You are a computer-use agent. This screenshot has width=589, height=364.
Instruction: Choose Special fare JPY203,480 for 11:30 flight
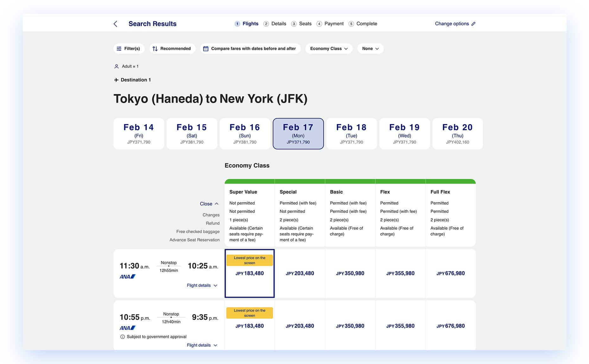300,273
